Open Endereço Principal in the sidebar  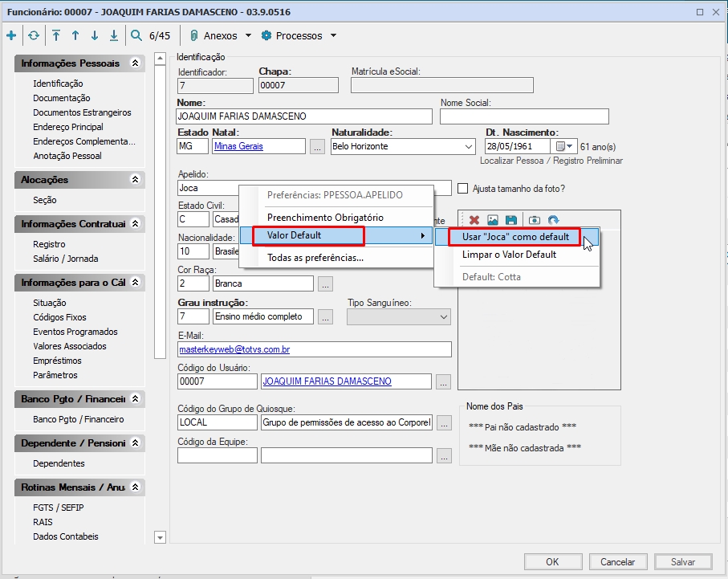click(68, 127)
